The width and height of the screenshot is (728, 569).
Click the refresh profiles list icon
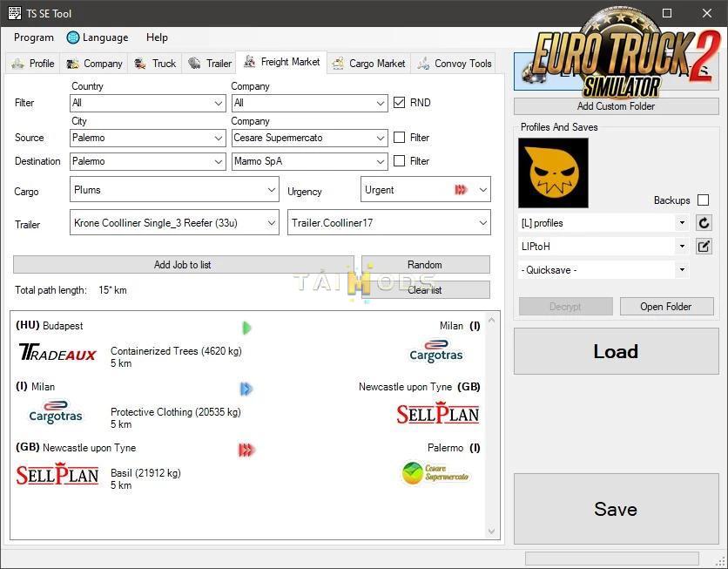[704, 223]
